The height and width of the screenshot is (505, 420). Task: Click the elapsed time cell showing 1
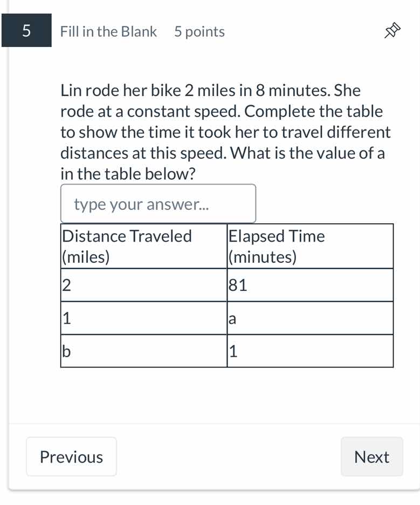pos(309,351)
